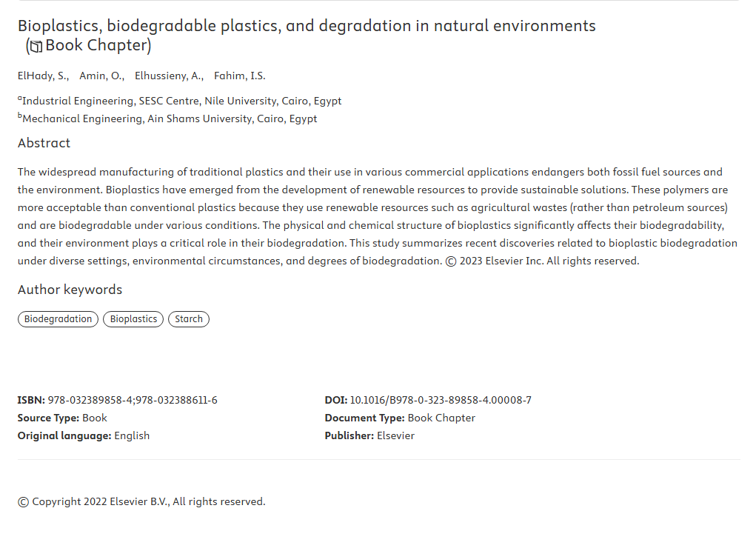This screenshot has width=756, height=551.
Task: Click the Copyright 2022 Elsevier B.V. footer
Action: [x=141, y=502]
